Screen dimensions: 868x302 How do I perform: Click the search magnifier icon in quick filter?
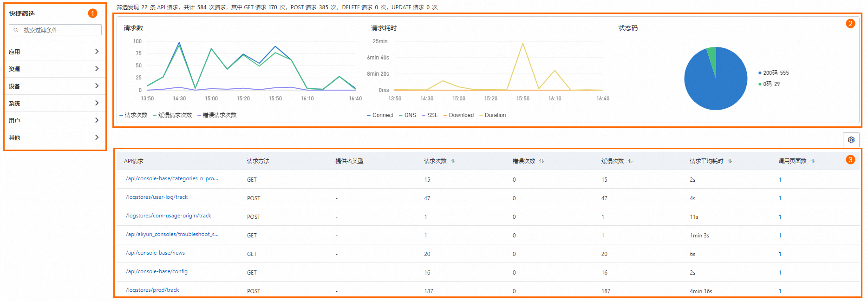(16, 30)
